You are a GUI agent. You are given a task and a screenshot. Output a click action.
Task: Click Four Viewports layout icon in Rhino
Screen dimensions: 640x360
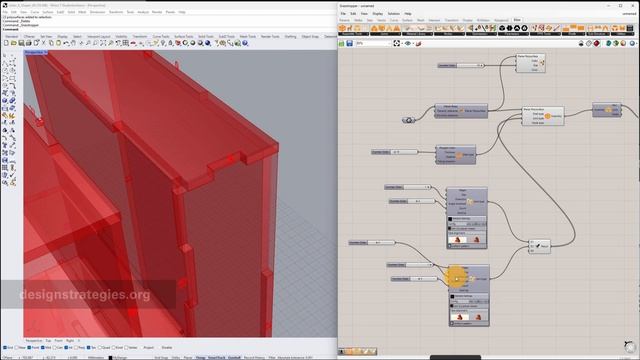(126, 43)
